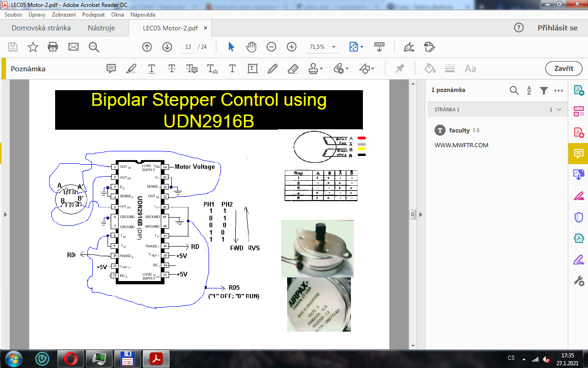Sort comments using the A-Z icon
This screenshot has height=368, width=588.
(x=529, y=90)
